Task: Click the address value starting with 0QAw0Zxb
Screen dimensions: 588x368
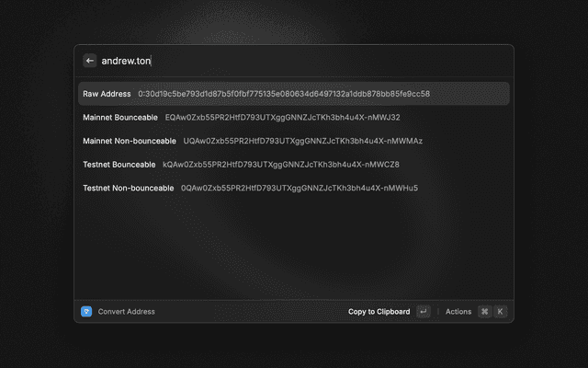Action: 299,188
